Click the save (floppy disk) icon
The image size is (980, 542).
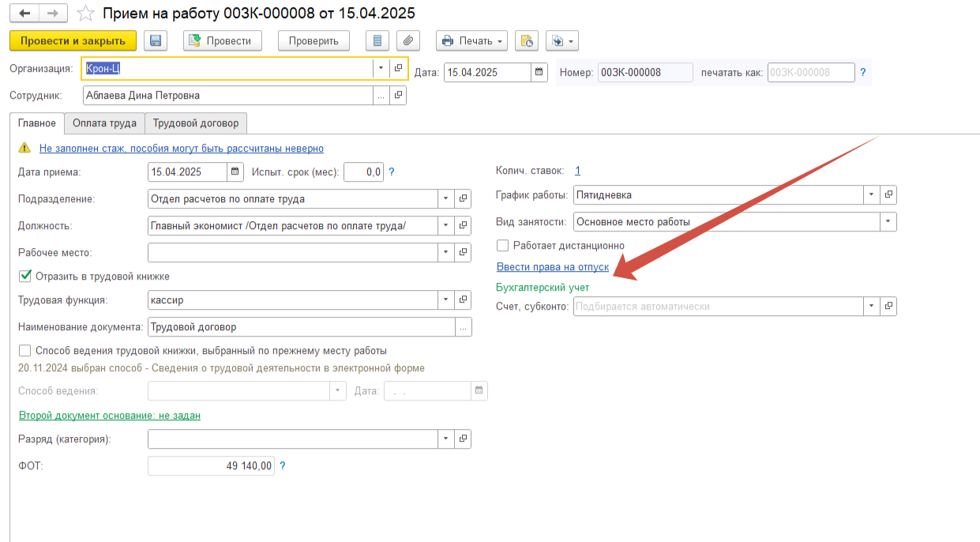click(156, 41)
